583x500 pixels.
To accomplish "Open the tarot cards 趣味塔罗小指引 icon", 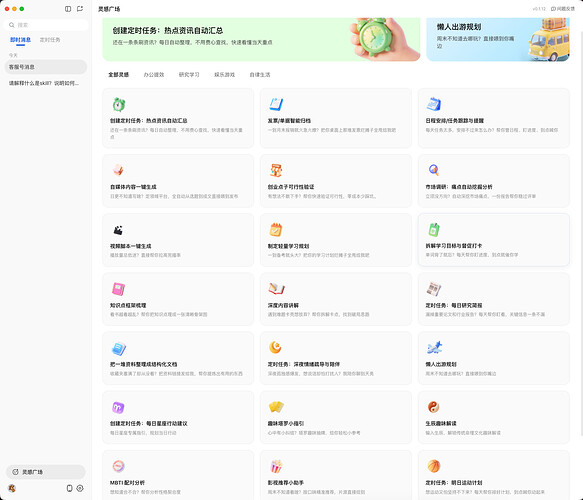I will (x=276, y=407).
